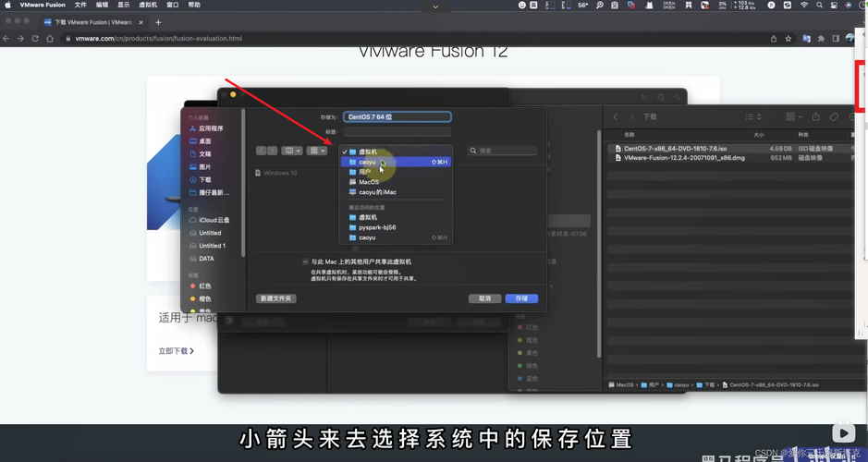This screenshot has width=868, height=462.
Task: Choose highlighted caoyu folder in location menu
Action: pyautogui.click(x=396, y=162)
